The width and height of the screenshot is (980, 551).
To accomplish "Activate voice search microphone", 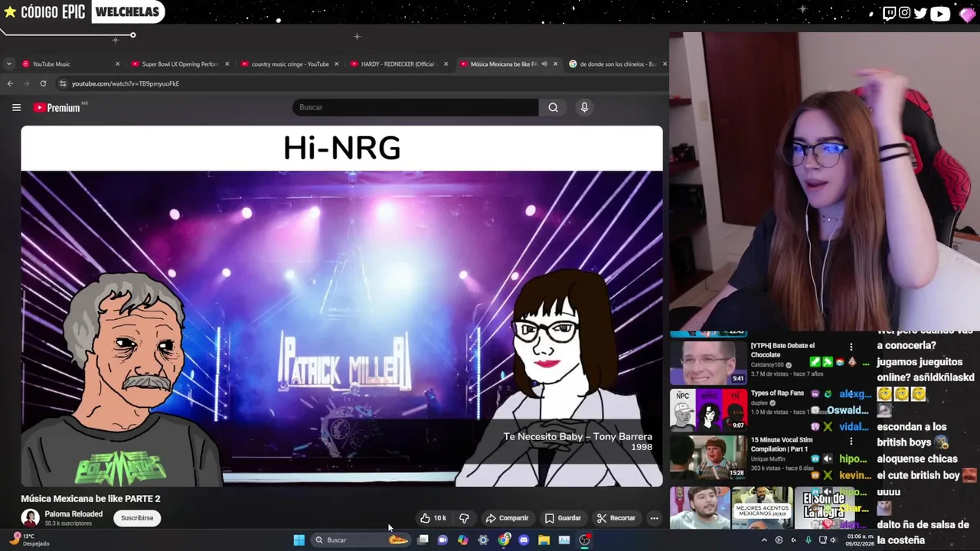I will (584, 107).
